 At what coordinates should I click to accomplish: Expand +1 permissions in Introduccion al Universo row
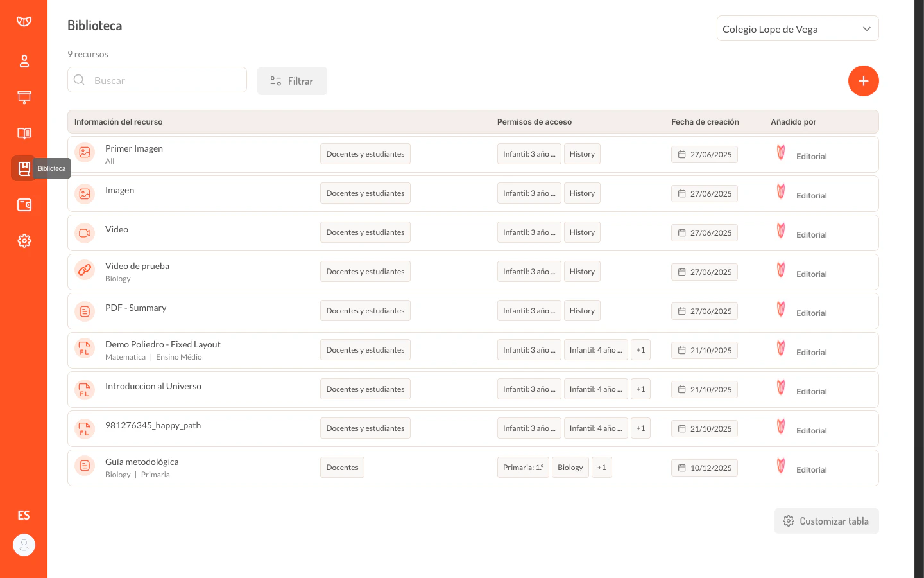coord(640,389)
